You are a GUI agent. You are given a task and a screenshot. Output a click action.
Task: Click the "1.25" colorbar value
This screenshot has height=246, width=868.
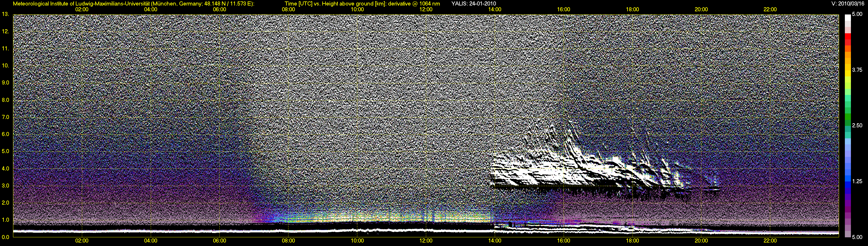857,181
